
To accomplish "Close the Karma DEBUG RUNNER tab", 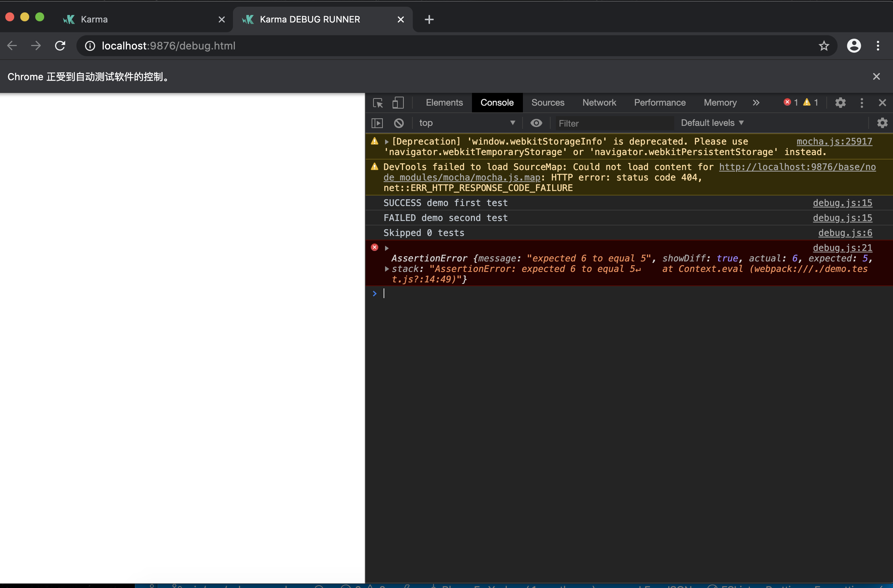I will coord(401,19).
